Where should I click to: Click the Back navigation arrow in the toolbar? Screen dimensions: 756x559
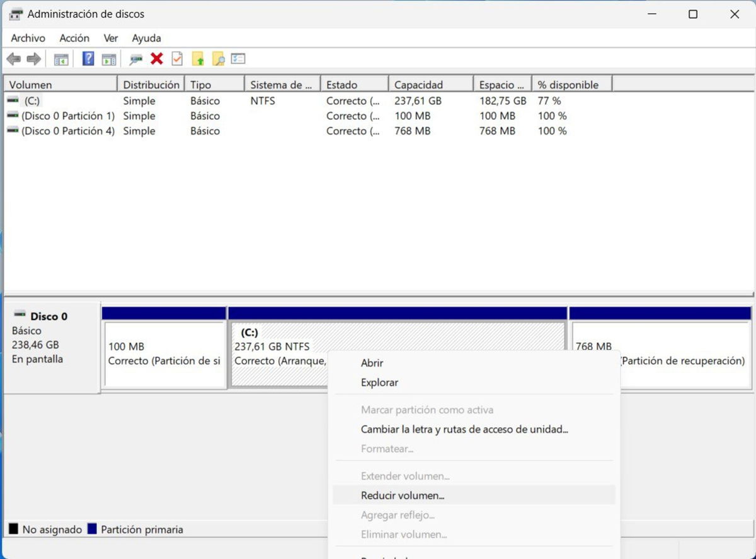point(14,59)
